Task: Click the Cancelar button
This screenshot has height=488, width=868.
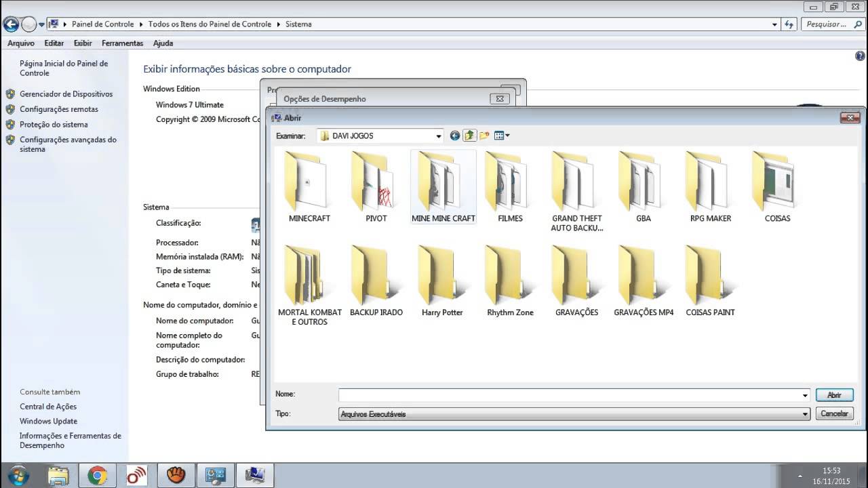Action: click(x=834, y=413)
